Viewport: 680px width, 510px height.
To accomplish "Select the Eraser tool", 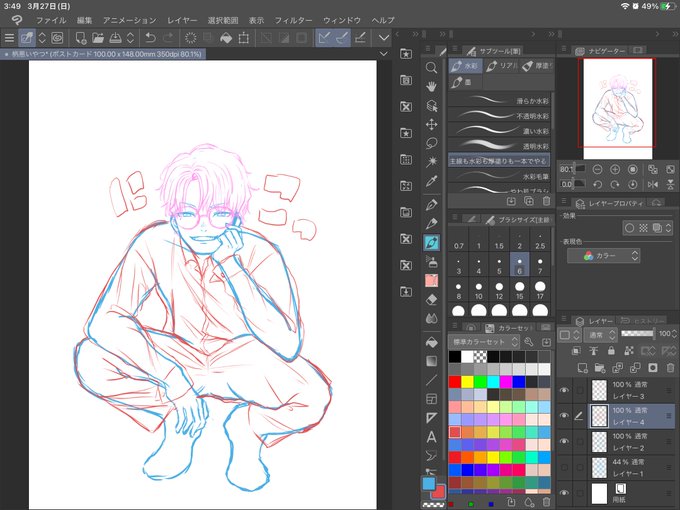I will click(x=431, y=300).
